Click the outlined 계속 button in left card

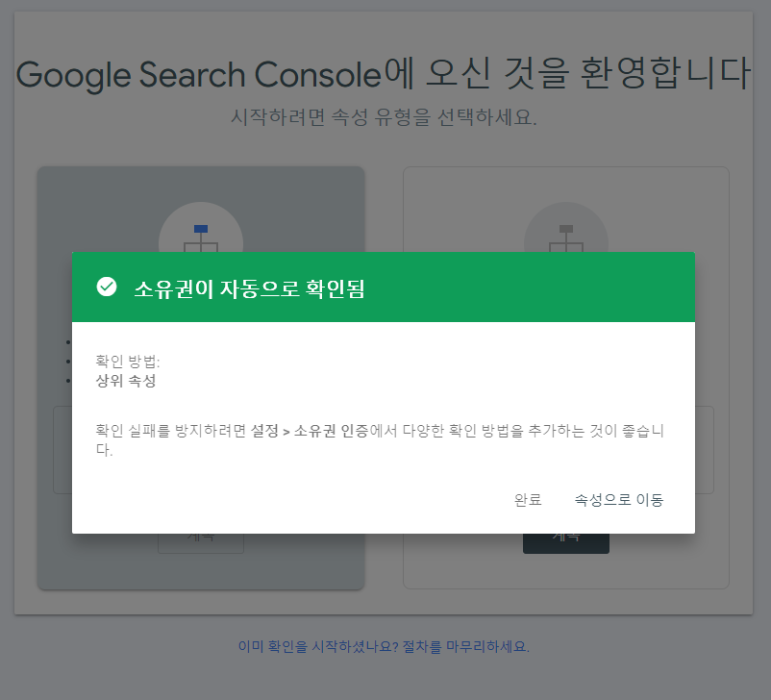tap(201, 543)
